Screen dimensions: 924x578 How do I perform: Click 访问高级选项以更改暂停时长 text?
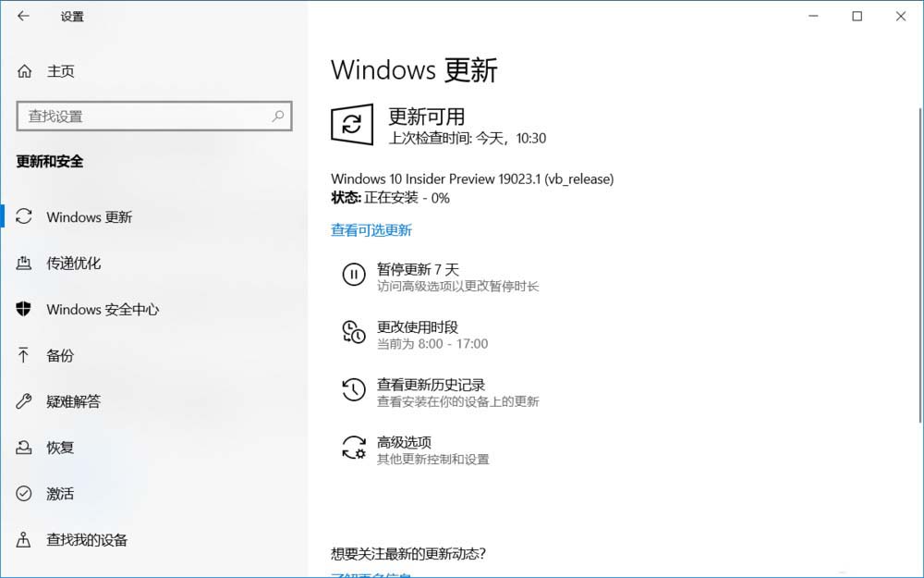tap(458, 286)
